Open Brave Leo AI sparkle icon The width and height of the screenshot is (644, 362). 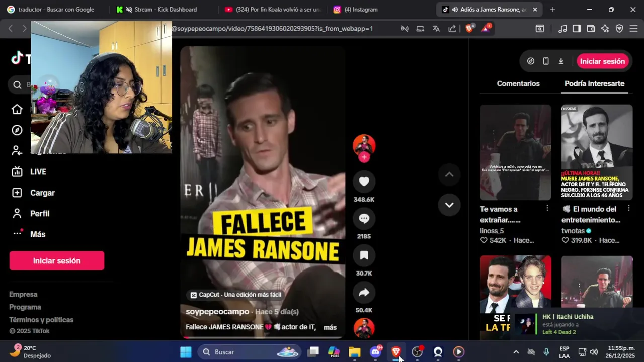pos(605,29)
